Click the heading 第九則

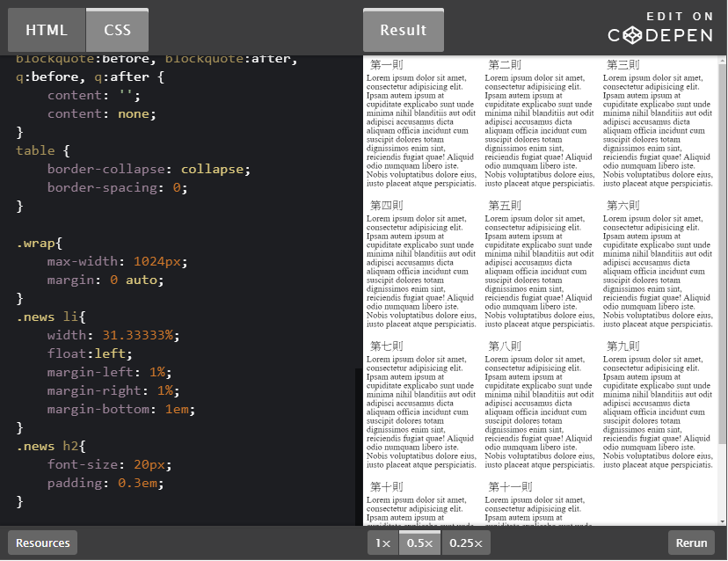pyautogui.click(x=623, y=346)
